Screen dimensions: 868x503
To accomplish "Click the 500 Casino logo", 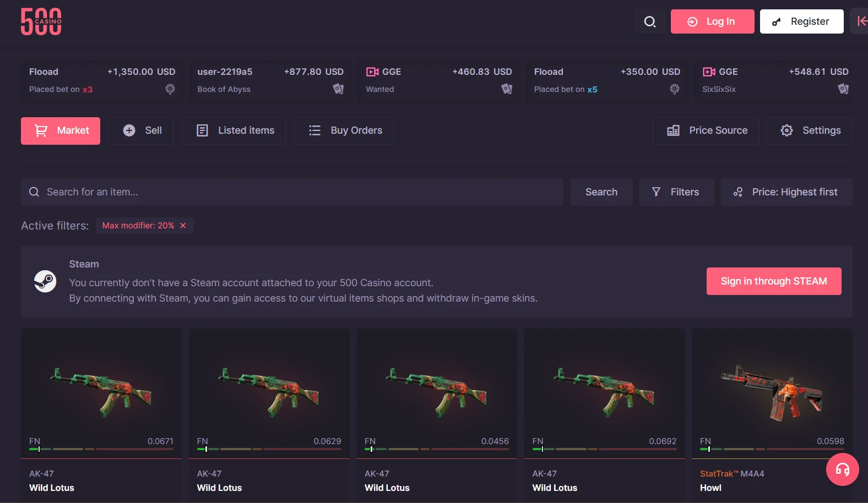I will tap(41, 21).
